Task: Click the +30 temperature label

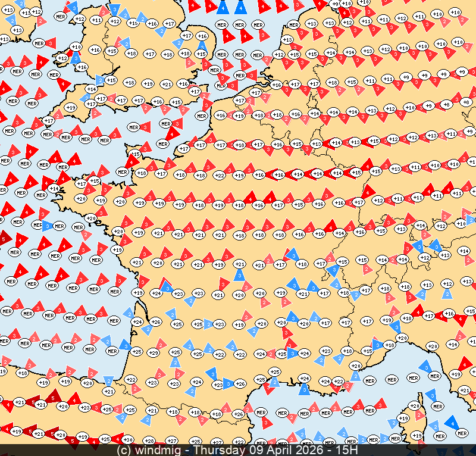Action: 128,440
